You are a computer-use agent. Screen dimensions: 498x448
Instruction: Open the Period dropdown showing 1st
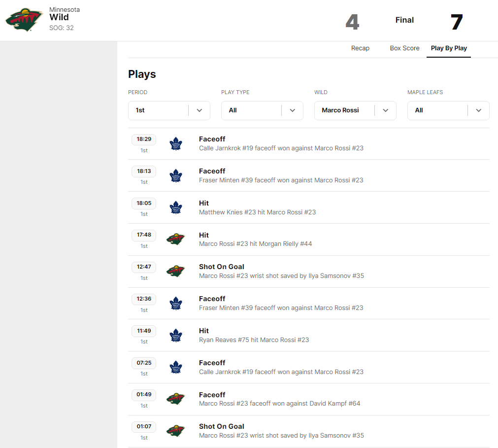click(169, 110)
